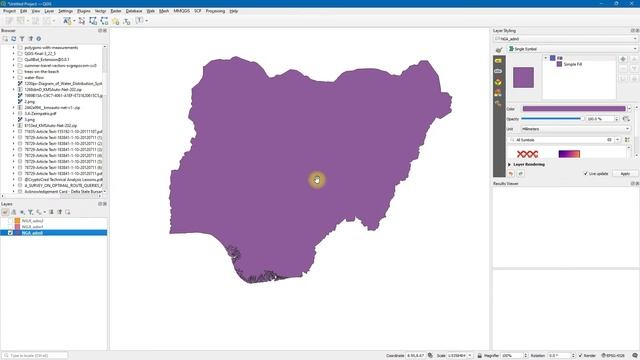
Task: Check the NGA_adm2 layer visibility checkbox
Action: (x=10, y=221)
